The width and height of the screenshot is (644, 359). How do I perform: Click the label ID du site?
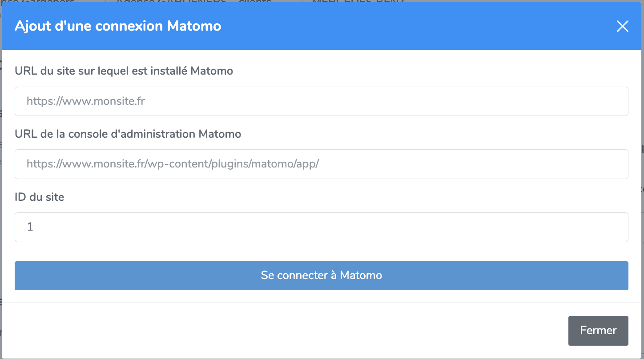click(x=40, y=197)
